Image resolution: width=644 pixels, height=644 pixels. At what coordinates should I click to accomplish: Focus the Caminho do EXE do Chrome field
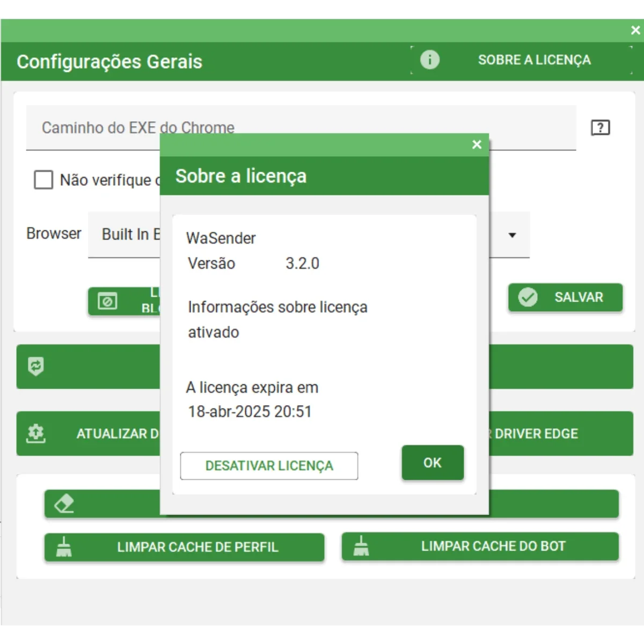(x=301, y=128)
